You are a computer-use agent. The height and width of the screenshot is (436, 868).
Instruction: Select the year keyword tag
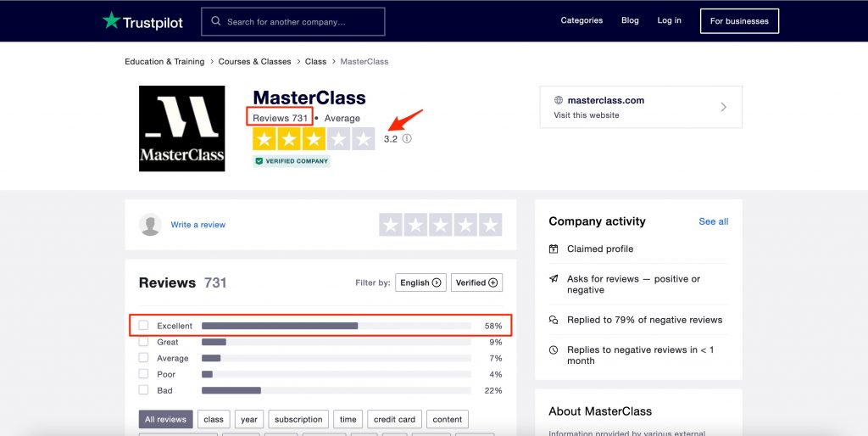coord(249,419)
